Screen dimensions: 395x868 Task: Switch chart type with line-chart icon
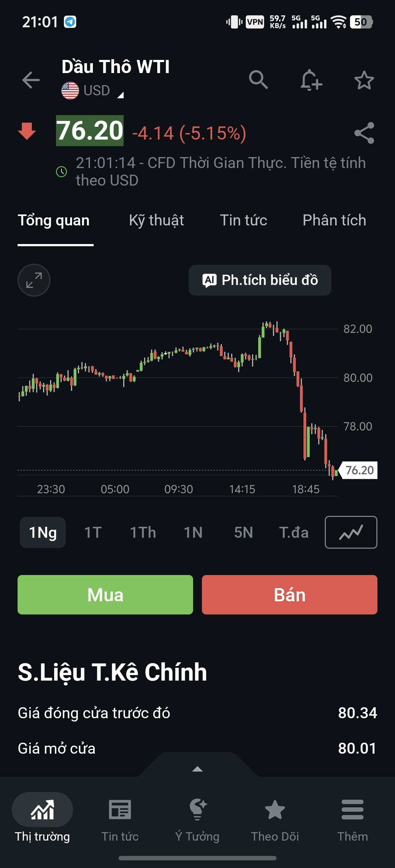pos(351,532)
